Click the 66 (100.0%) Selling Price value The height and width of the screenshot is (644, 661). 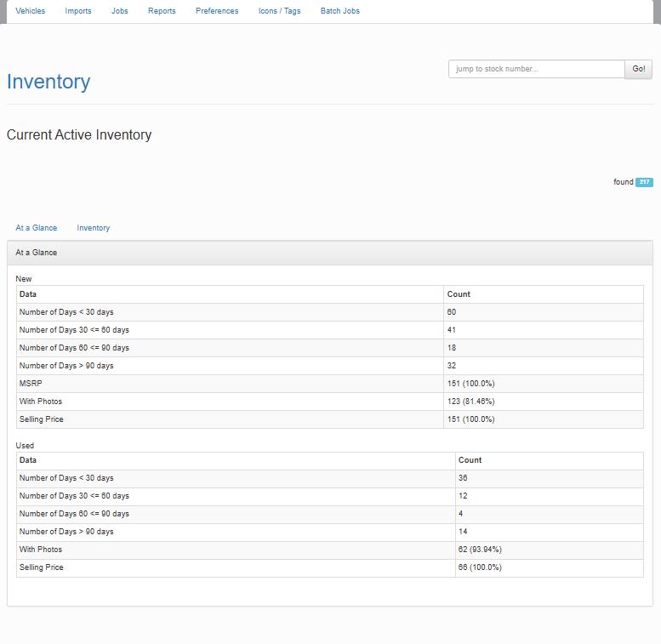(480, 567)
